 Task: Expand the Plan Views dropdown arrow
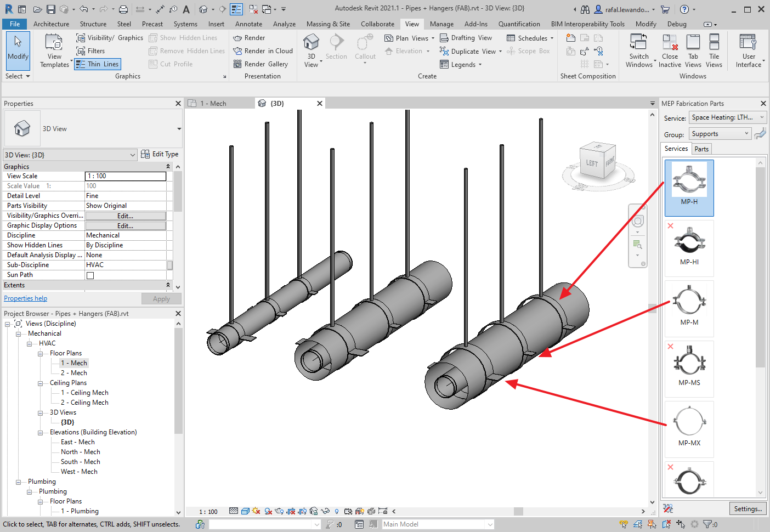tap(433, 38)
